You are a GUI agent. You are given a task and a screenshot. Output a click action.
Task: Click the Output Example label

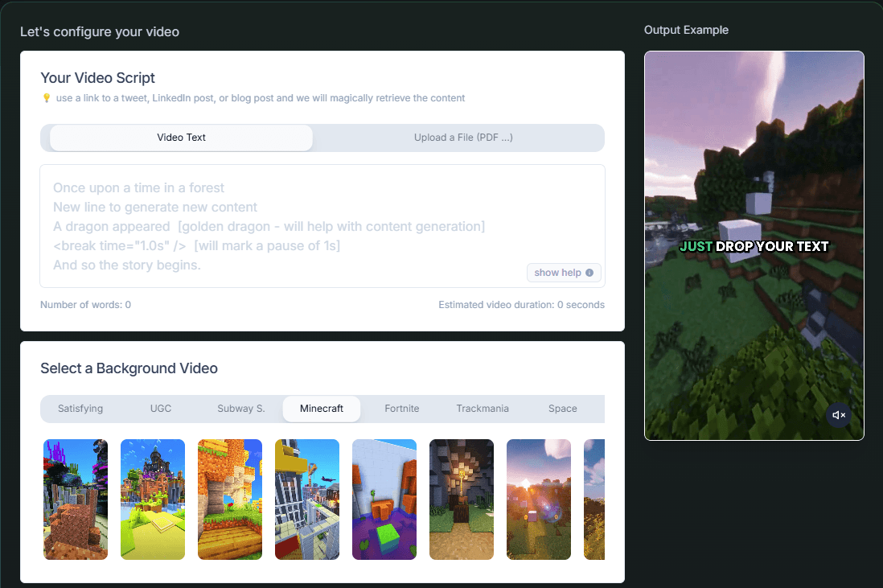[686, 30]
